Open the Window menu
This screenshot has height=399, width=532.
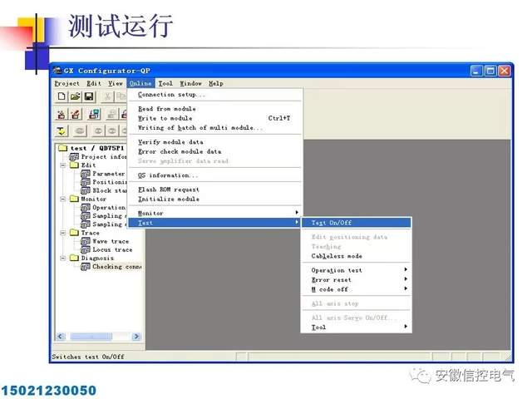click(x=190, y=83)
